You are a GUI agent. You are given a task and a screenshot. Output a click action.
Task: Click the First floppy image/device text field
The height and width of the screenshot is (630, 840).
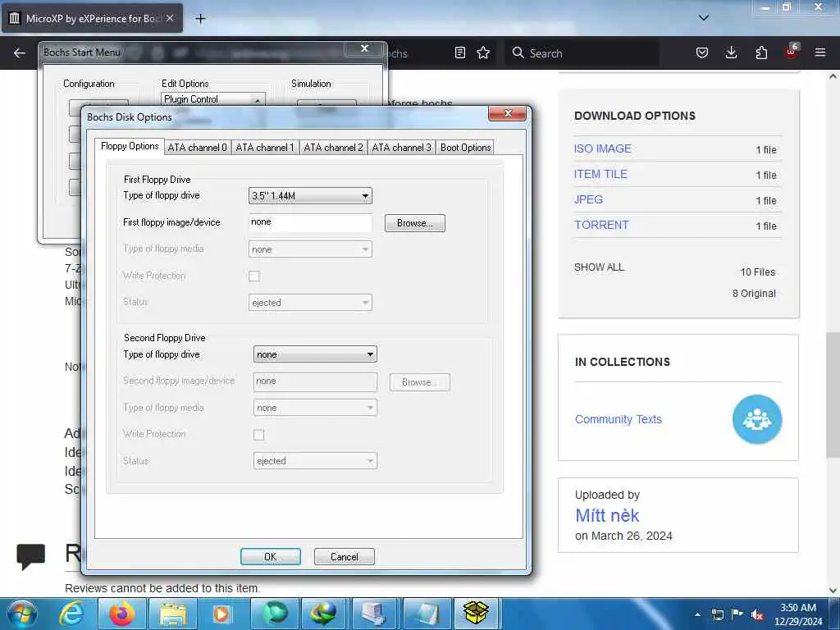point(310,222)
